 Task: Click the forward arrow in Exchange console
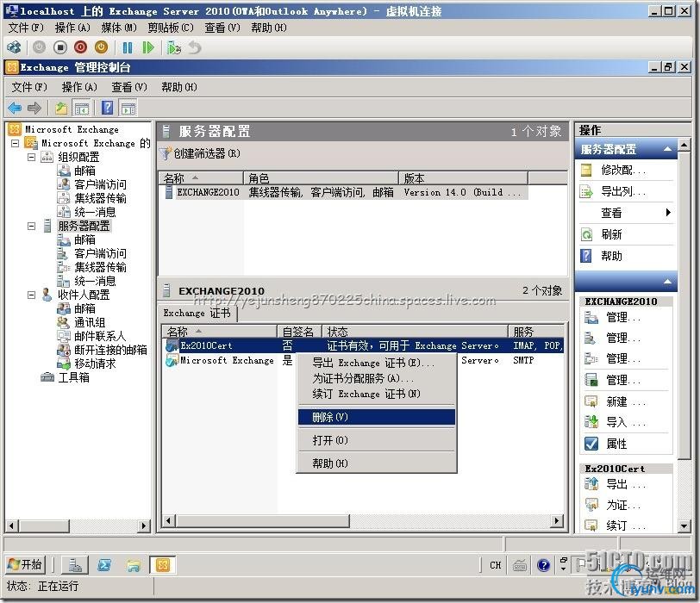pos(34,108)
